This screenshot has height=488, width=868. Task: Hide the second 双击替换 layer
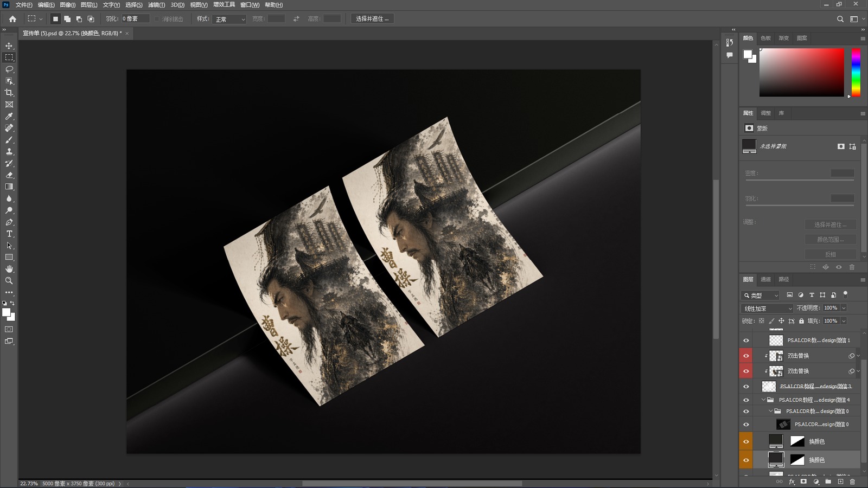(746, 371)
